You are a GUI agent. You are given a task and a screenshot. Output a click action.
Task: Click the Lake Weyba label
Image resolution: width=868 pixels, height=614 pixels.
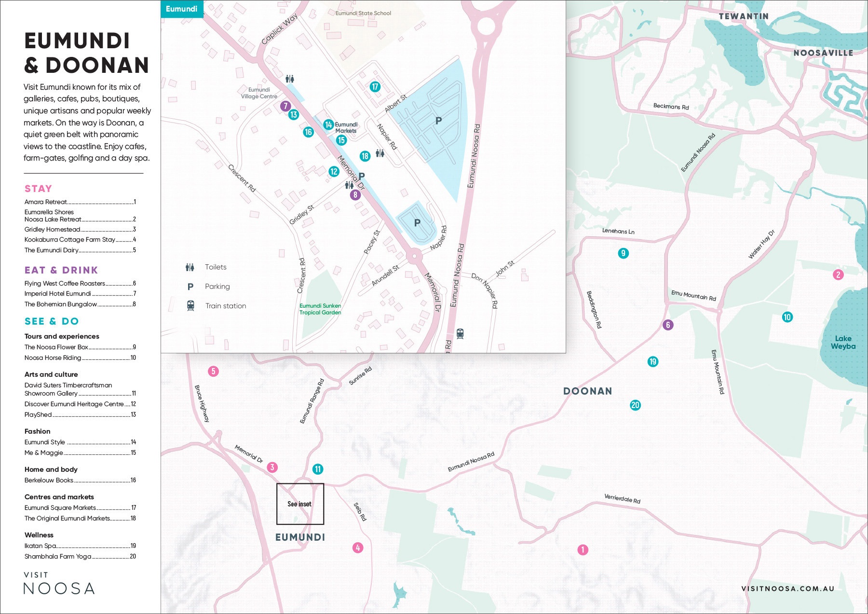pyautogui.click(x=843, y=342)
